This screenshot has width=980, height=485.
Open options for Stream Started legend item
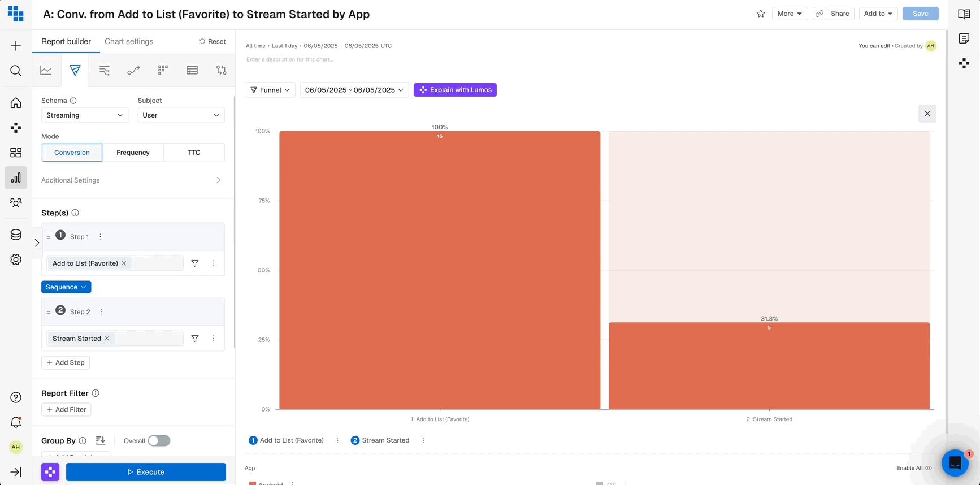423,440
